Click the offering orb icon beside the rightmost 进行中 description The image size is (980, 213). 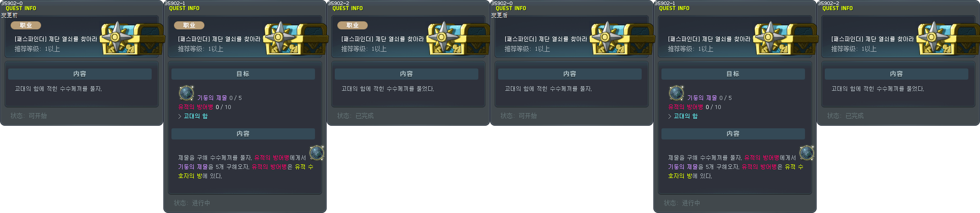tap(807, 153)
